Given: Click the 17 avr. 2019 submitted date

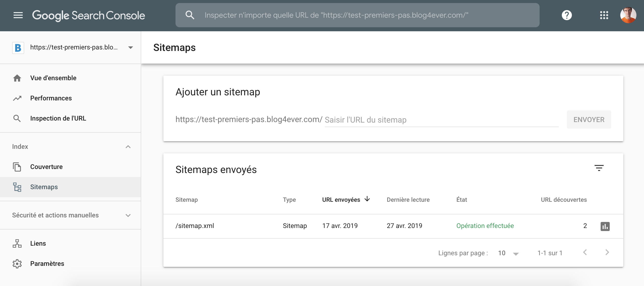Looking at the screenshot, I should coord(340,226).
